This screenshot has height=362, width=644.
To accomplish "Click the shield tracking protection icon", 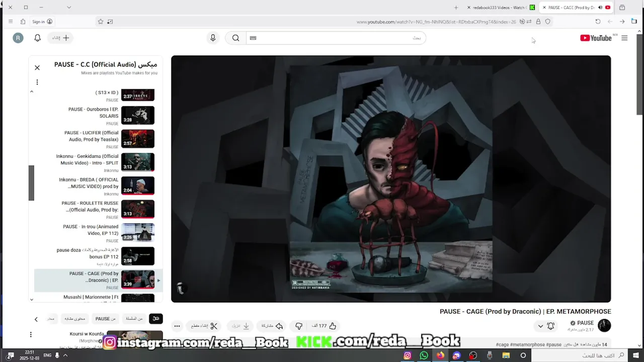I will tap(548, 22).
